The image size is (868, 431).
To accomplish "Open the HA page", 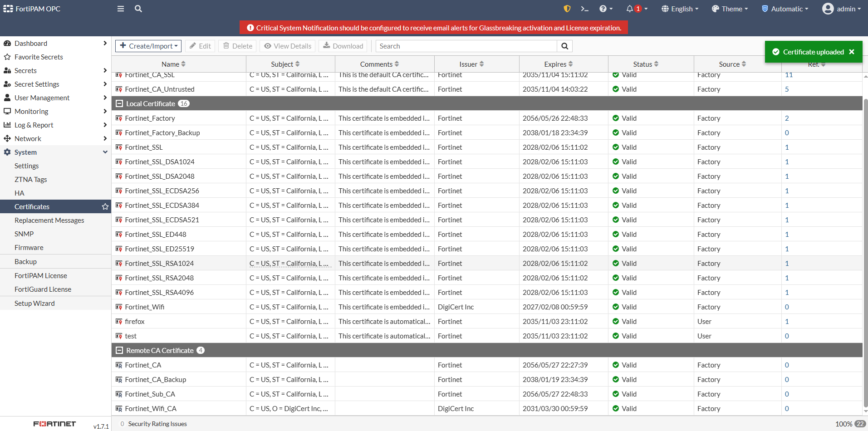I will tap(19, 193).
